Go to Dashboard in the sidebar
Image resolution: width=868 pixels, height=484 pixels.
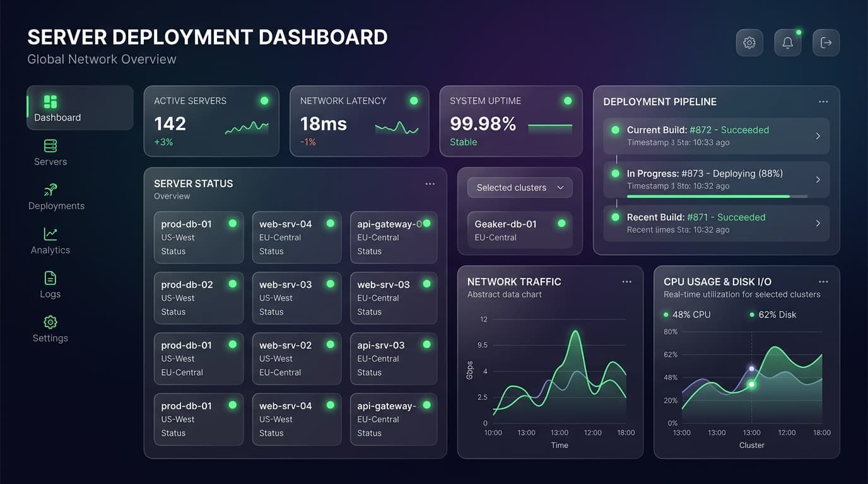tap(80, 108)
